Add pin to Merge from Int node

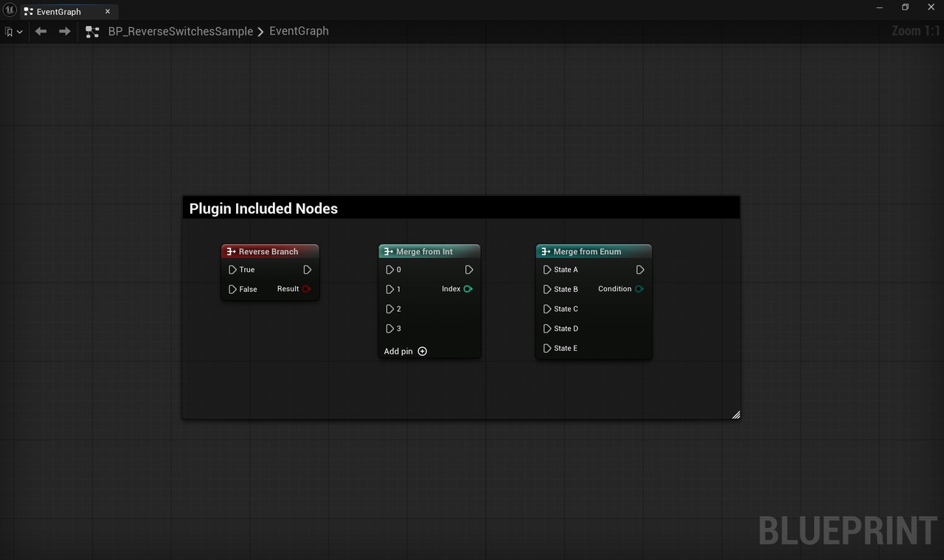(406, 351)
